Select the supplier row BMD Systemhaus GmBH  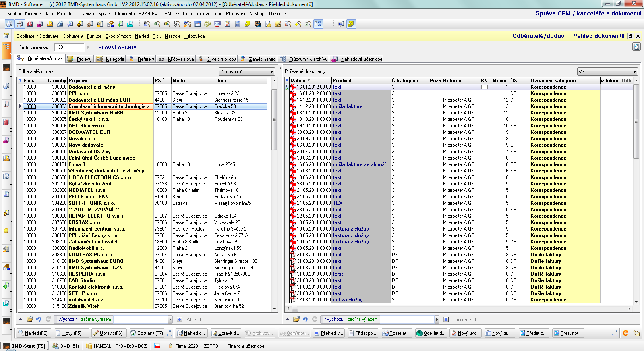[143, 113]
